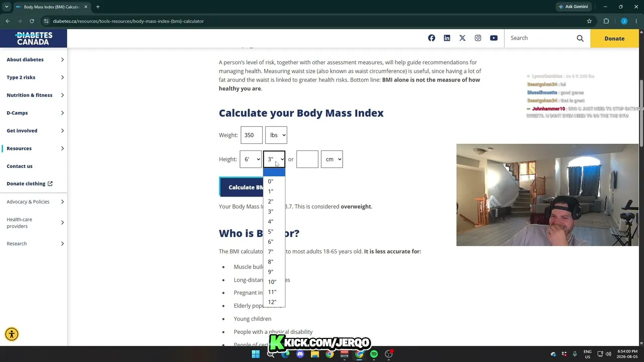Open the cm unit dropdown
Viewport: 644px width, 362px height.
click(x=332, y=159)
